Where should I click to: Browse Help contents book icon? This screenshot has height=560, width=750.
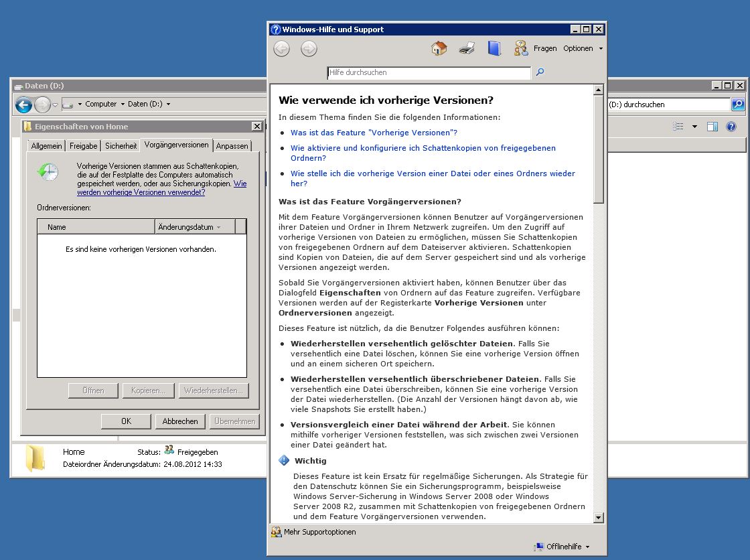(x=494, y=48)
